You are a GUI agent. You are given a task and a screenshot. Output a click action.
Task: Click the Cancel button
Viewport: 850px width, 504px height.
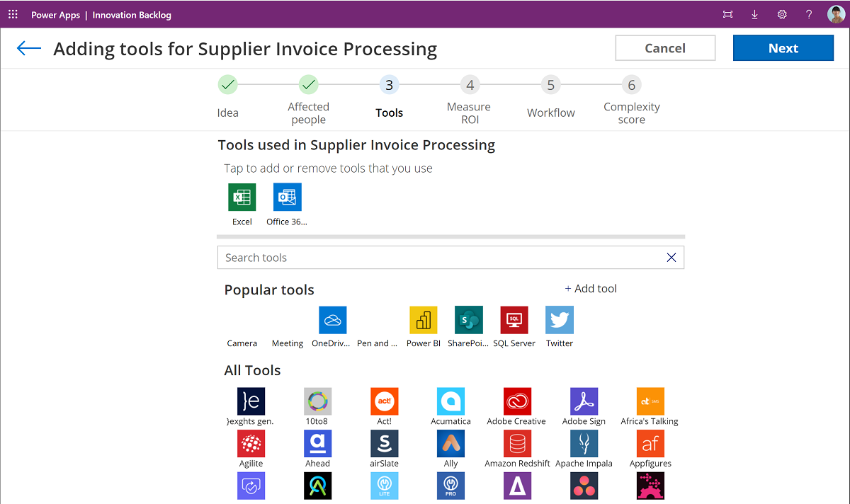(x=665, y=48)
